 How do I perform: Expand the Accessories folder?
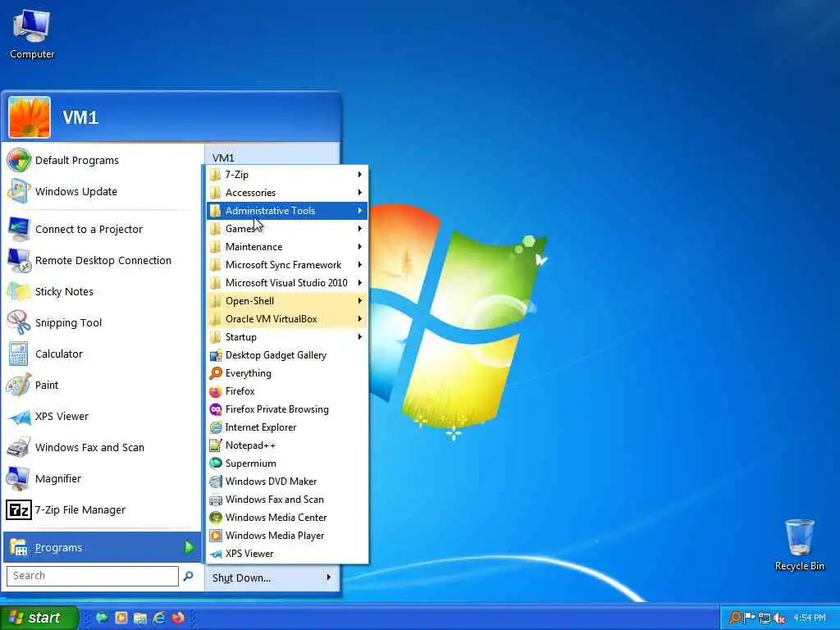[287, 192]
